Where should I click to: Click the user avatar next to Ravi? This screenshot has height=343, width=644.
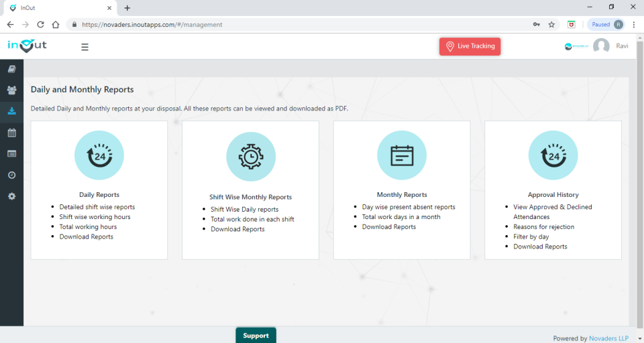point(601,46)
